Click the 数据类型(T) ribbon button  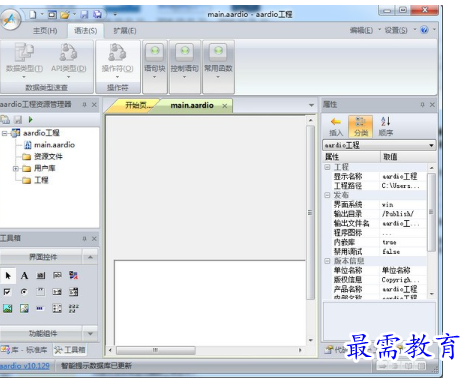coord(24,60)
